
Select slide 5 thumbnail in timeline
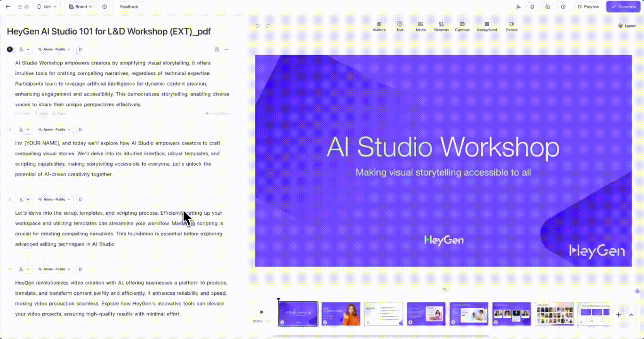(469, 314)
